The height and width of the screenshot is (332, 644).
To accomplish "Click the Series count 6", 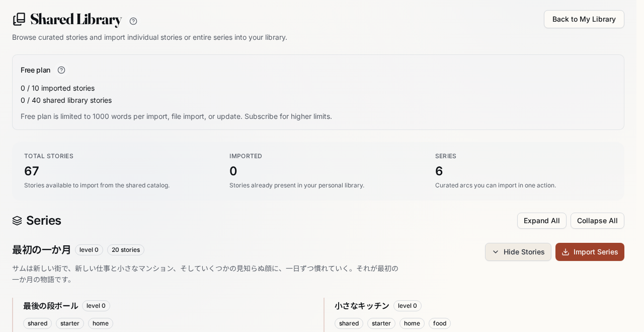I will click(x=439, y=171).
